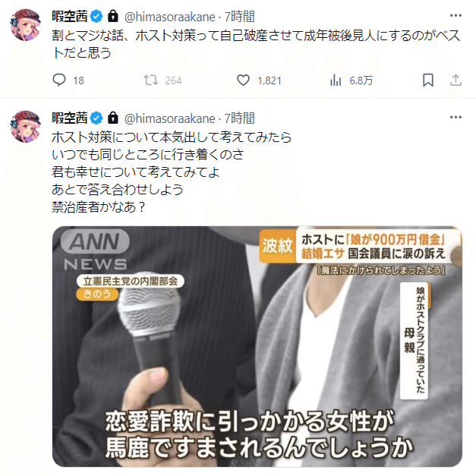
Task: Open the three-dot menu on second tweet
Action: (456, 117)
